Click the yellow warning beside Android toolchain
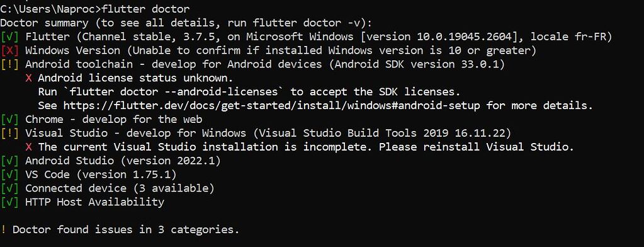The image size is (644, 247). [9, 64]
